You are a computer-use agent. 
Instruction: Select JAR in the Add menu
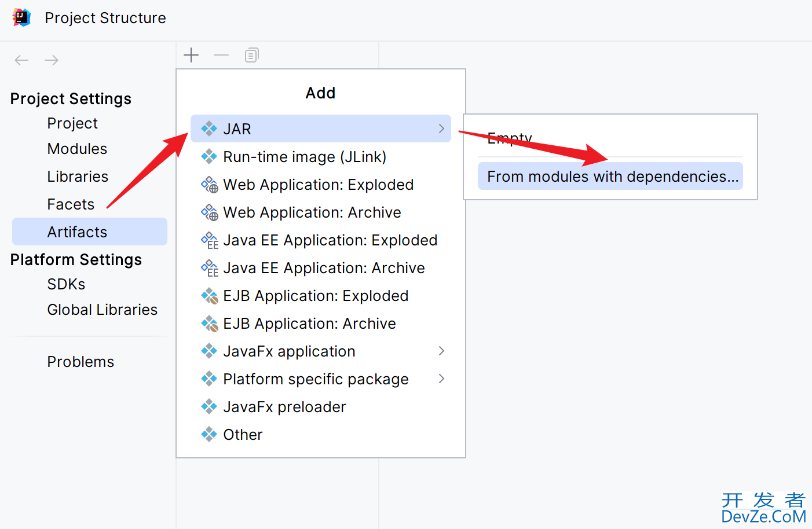[321, 128]
